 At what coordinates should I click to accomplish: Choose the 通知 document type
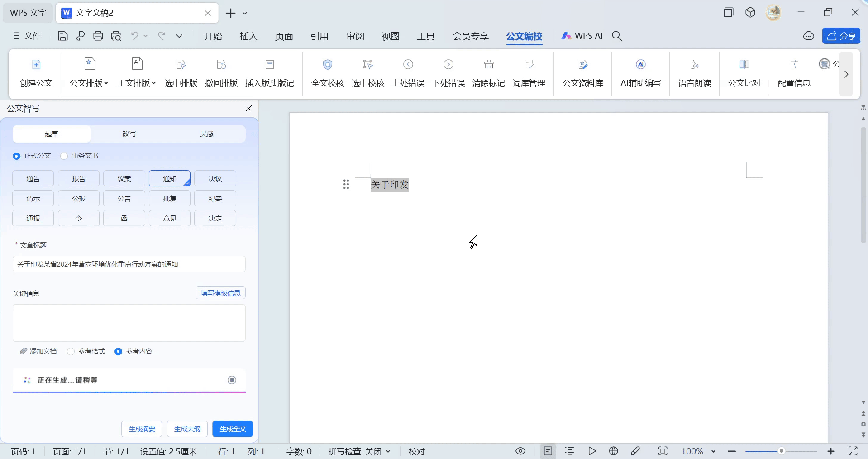[x=170, y=179]
